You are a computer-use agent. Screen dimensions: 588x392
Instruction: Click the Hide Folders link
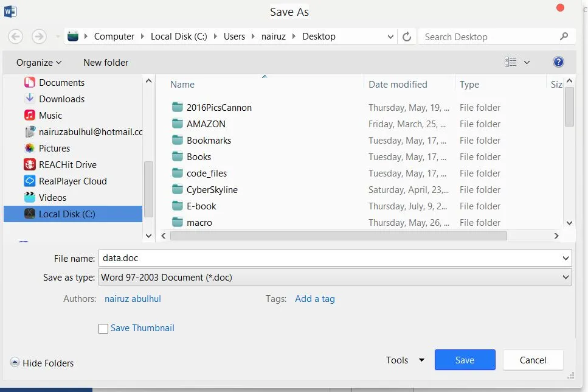[48, 363]
